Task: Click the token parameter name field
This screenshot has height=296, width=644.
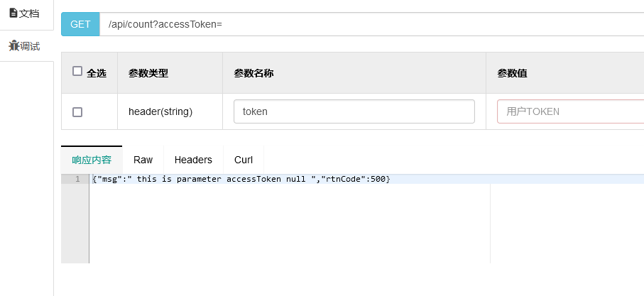Action: click(x=354, y=111)
